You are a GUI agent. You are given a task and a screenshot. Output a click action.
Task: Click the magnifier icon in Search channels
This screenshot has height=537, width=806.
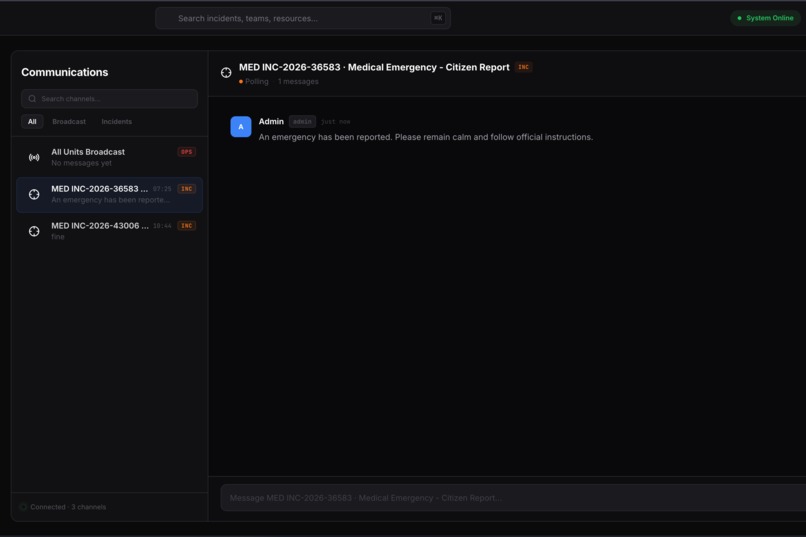(32, 99)
